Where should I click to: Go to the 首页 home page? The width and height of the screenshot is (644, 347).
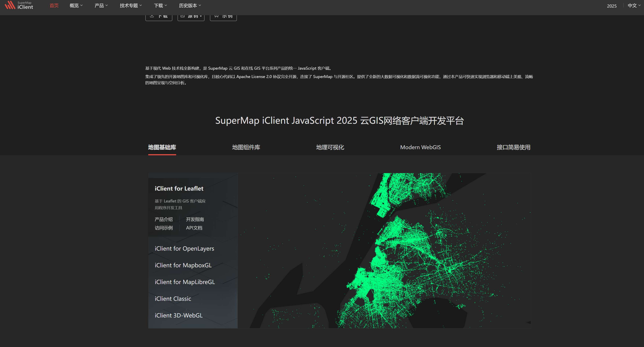point(54,6)
